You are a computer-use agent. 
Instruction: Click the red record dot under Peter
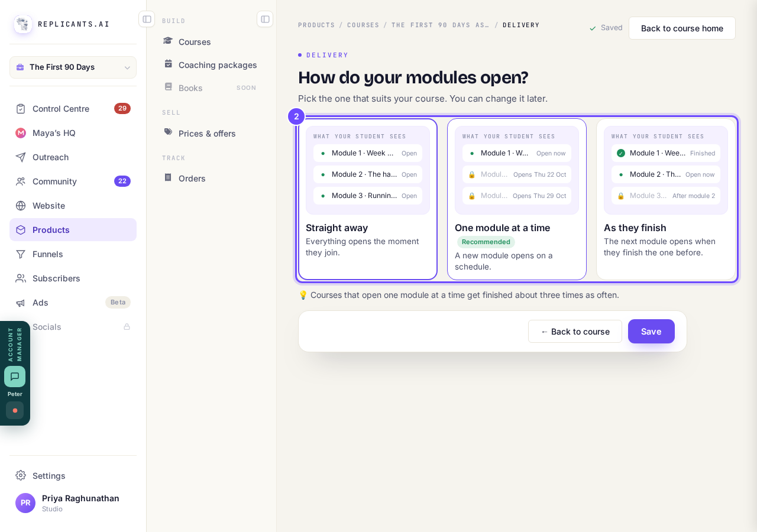click(x=15, y=410)
